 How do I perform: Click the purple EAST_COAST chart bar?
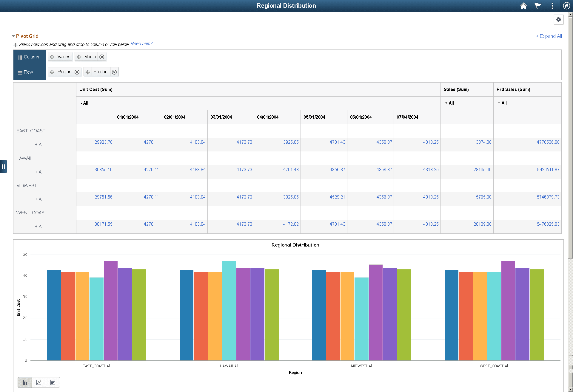(111, 310)
